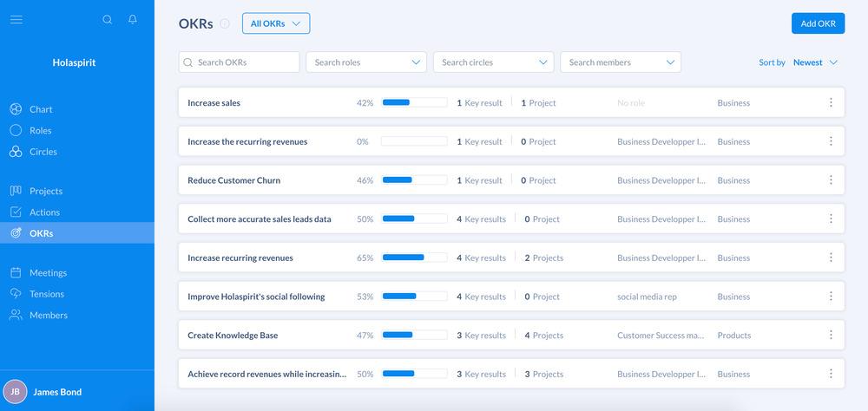Go to Circles in the sidebar
868x411 pixels.
pyautogui.click(x=43, y=152)
